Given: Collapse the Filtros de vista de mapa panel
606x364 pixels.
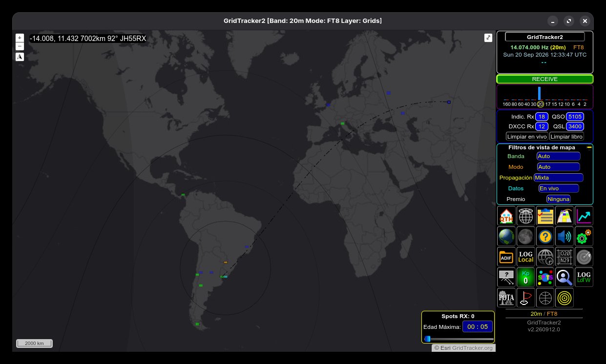Looking at the screenshot, I should [589, 147].
